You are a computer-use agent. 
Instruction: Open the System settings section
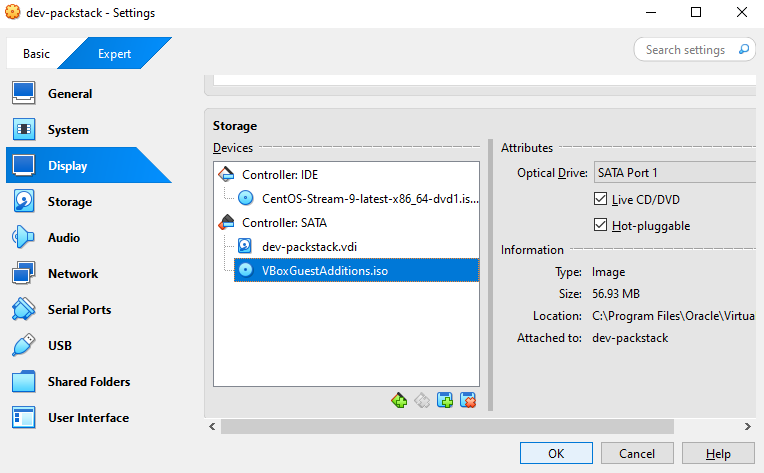pos(67,130)
